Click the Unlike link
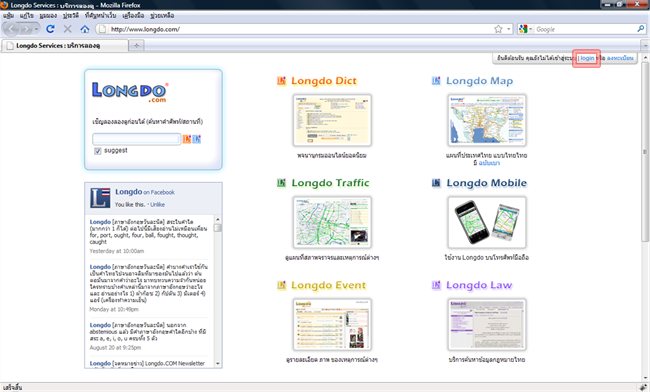The height and width of the screenshot is (392, 650). [158, 205]
